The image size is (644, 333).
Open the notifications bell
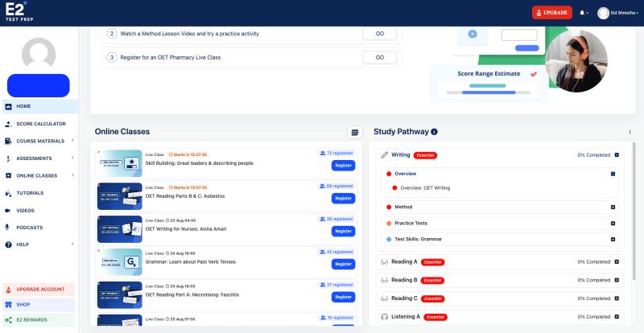pyautogui.click(x=582, y=13)
